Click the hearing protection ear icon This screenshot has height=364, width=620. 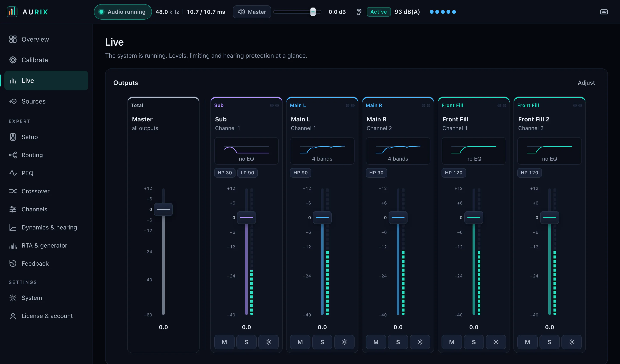click(x=359, y=12)
